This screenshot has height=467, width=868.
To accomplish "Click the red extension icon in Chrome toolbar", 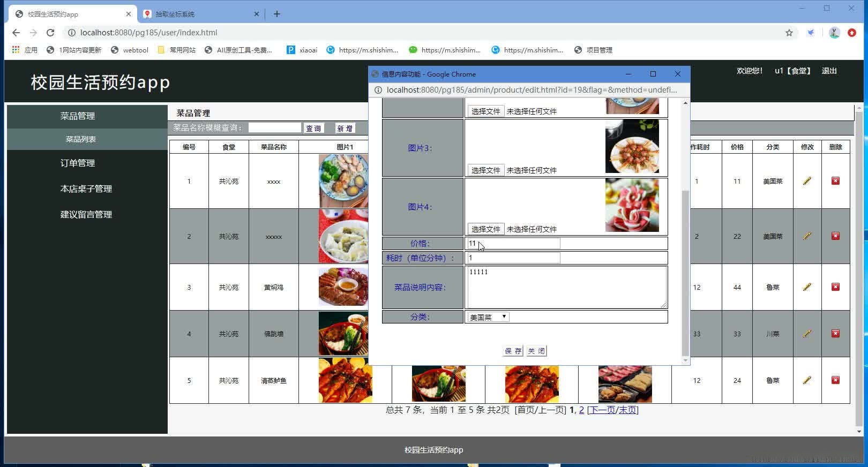I will click(852, 33).
